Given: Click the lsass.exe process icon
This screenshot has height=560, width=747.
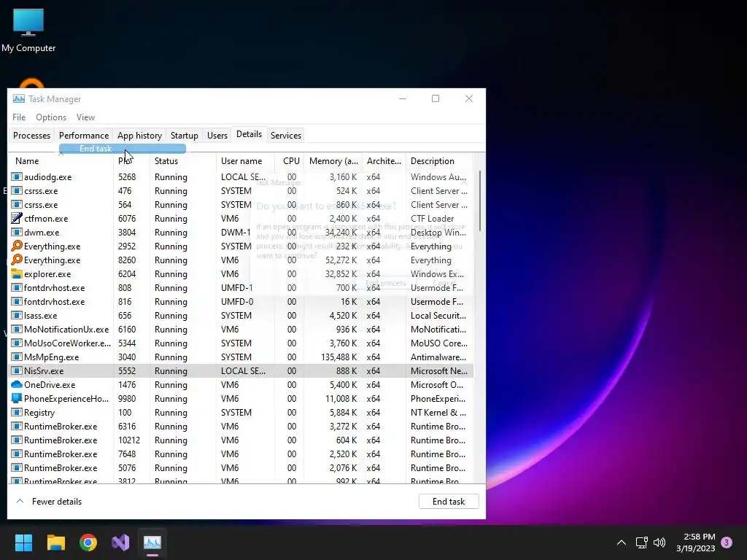Looking at the screenshot, I should pyautogui.click(x=17, y=315).
